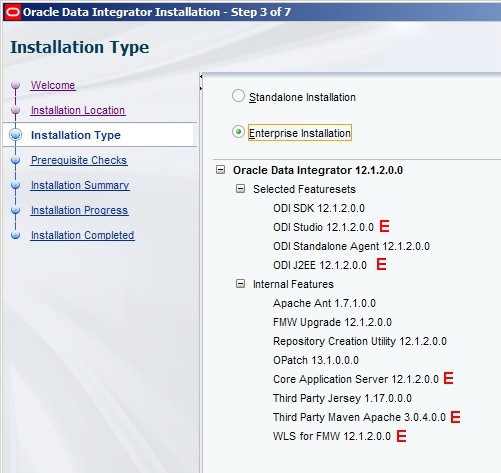This screenshot has height=473, width=501.
Task: Select the Enterprise Installation radio button
Action: point(238,132)
